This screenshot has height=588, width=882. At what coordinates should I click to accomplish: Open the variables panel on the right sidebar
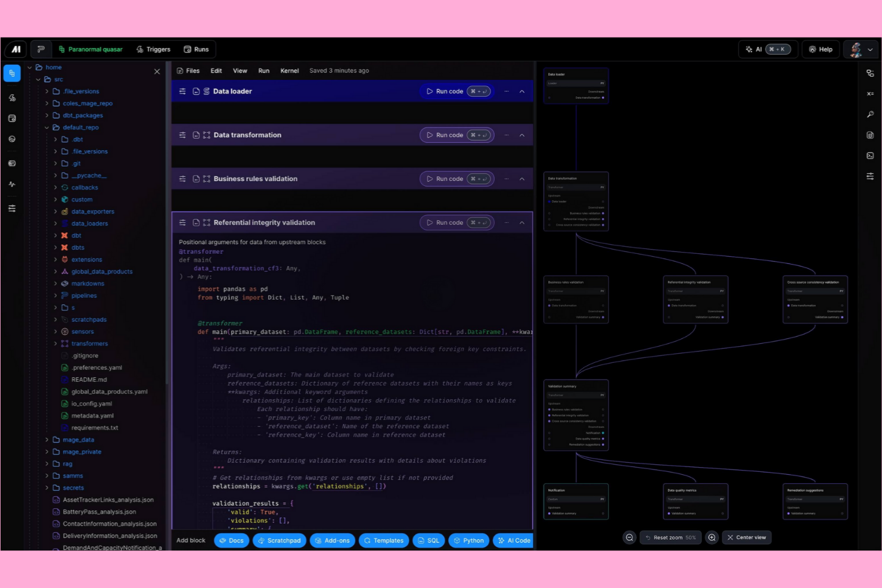(x=870, y=94)
